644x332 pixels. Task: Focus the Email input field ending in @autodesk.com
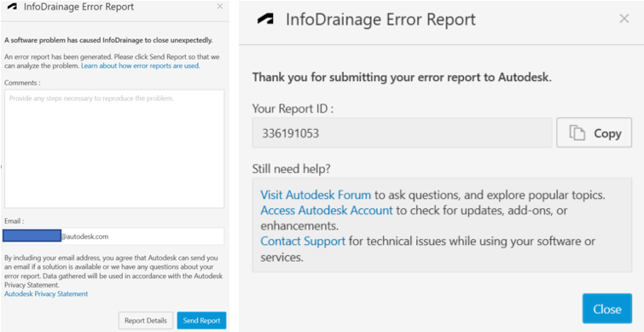pyautogui.click(x=114, y=236)
